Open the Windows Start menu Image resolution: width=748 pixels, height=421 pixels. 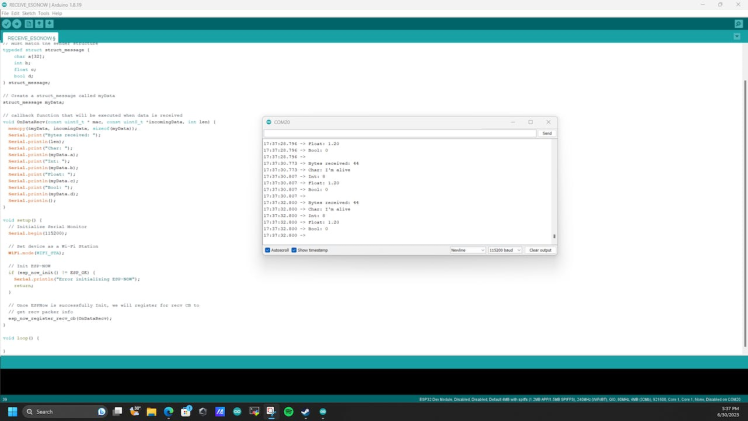click(x=12, y=411)
